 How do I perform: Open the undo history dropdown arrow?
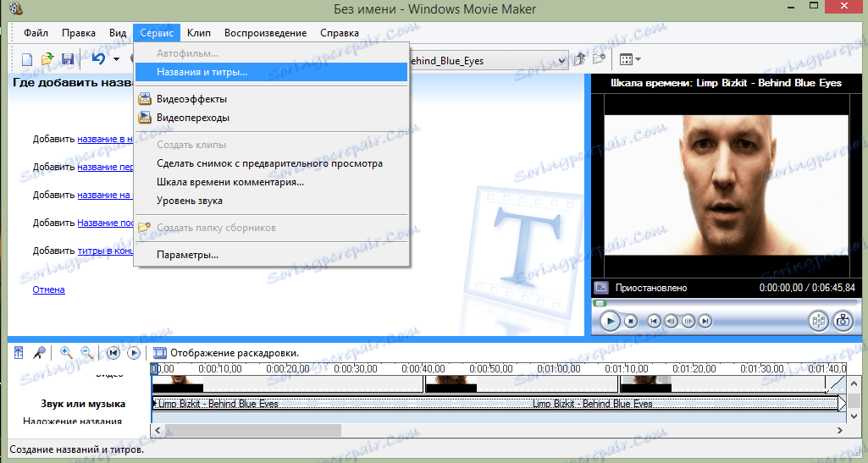[116, 59]
